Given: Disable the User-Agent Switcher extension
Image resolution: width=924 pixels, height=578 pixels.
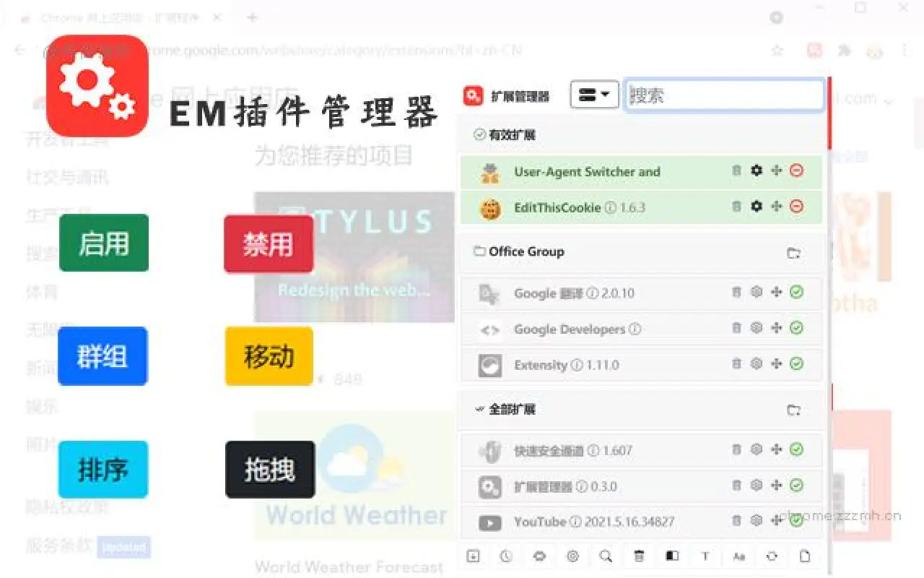Looking at the screenshot, I should click(796, 171).
